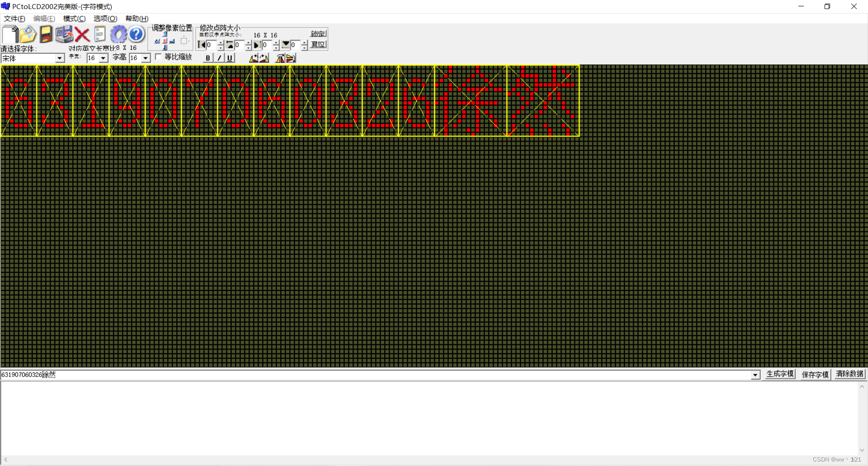
Task: Shift pixels right with the right arrow
Action: 172,41
